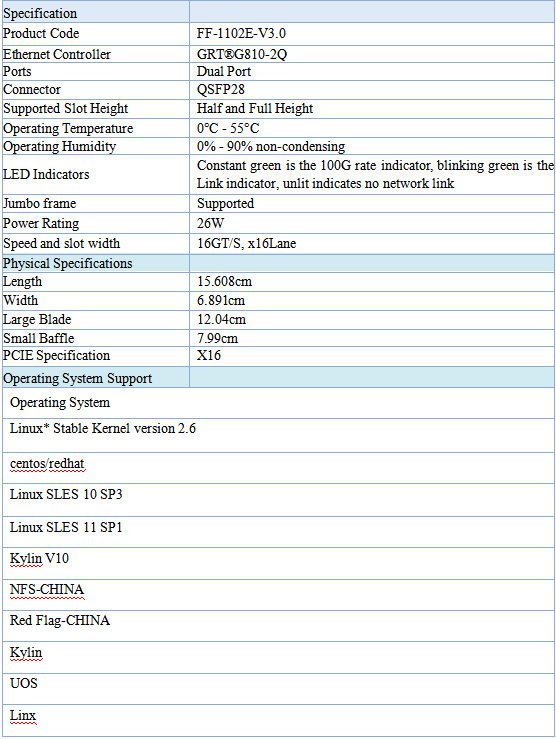This screenshot has width=556, height=739.
Task: Click the 'Ports' label cell
Action: pyautogui.click(x=96, y=72)
